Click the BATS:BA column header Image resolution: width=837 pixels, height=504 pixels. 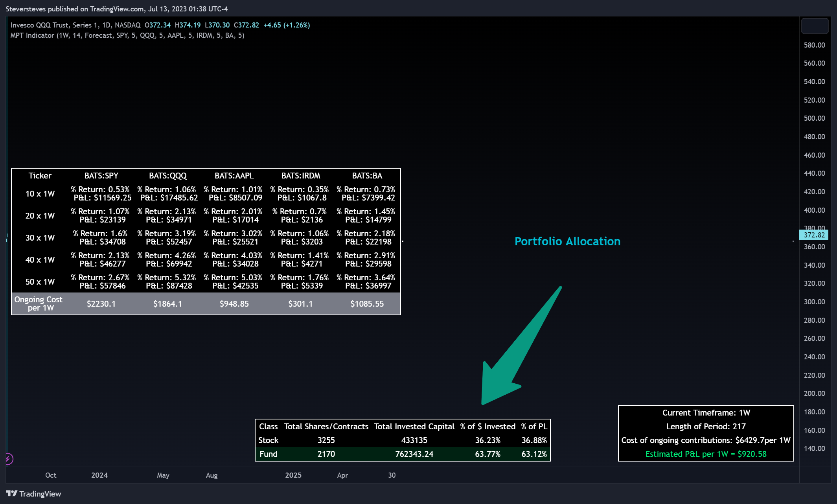[367, 176]
